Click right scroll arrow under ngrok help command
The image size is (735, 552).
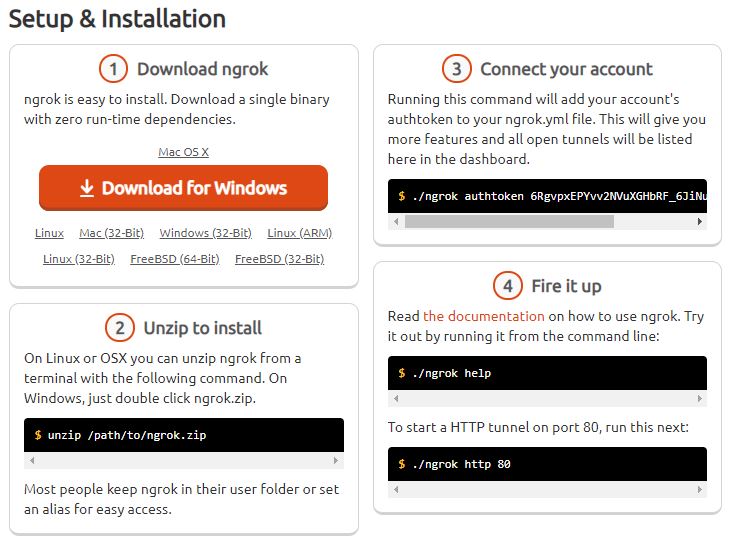[x=699, y=398]
